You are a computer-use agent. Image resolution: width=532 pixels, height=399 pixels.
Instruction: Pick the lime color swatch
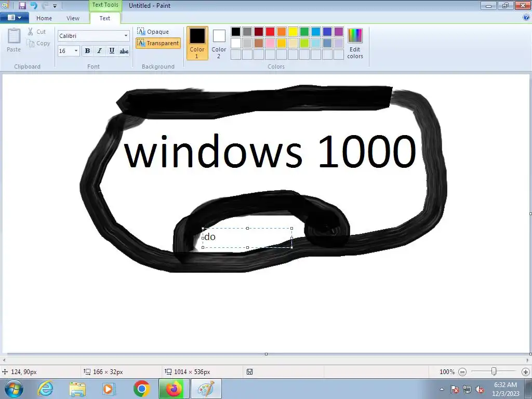click(304, 43)
